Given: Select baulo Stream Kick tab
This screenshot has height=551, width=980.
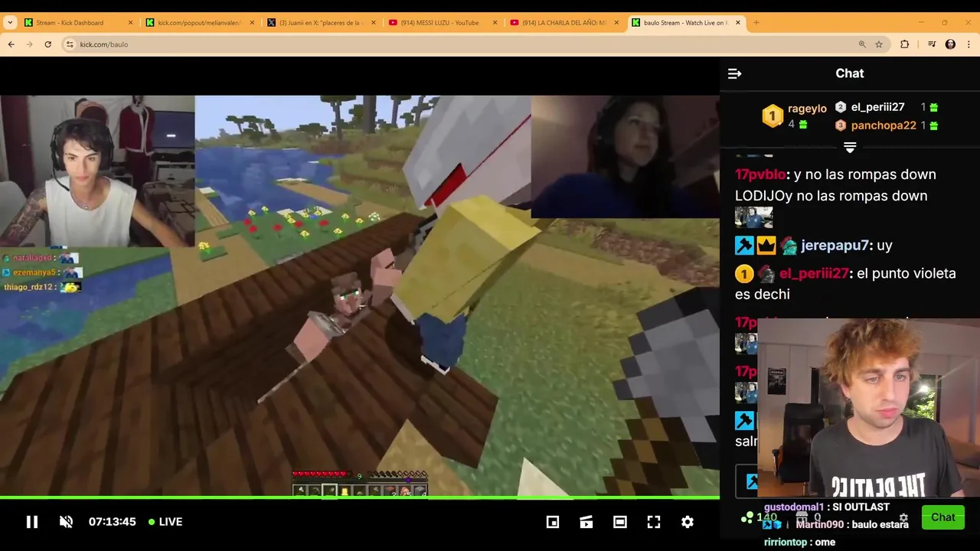Looking at the screenshot, I should [685, 22].
